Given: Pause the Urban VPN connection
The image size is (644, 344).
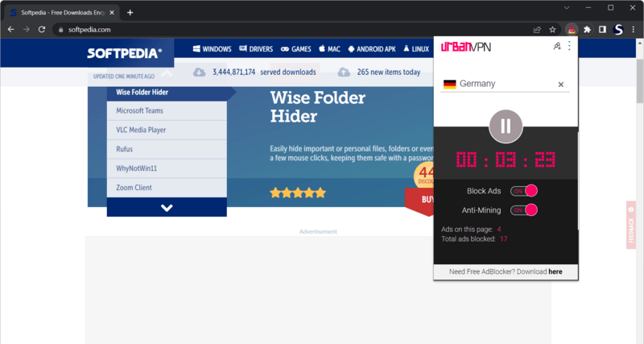Looking at the screenshot, I should point(506,126).
